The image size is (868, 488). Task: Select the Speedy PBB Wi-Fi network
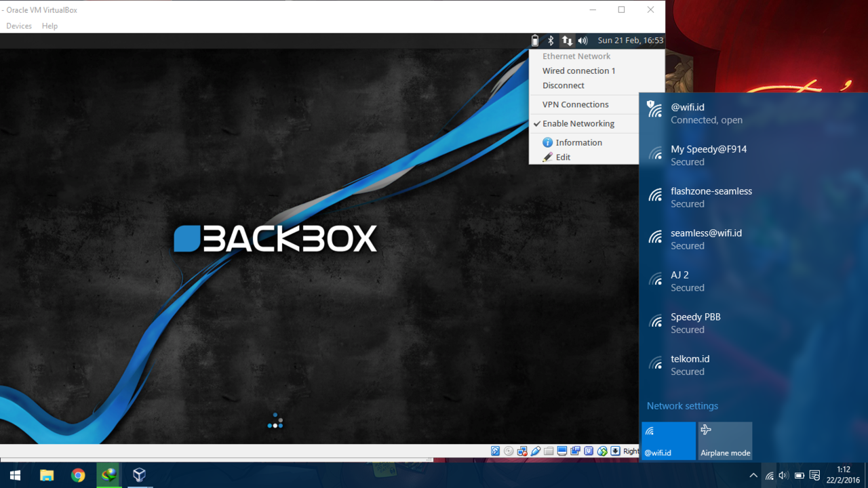pyautogui.click(x=753, y=323)
